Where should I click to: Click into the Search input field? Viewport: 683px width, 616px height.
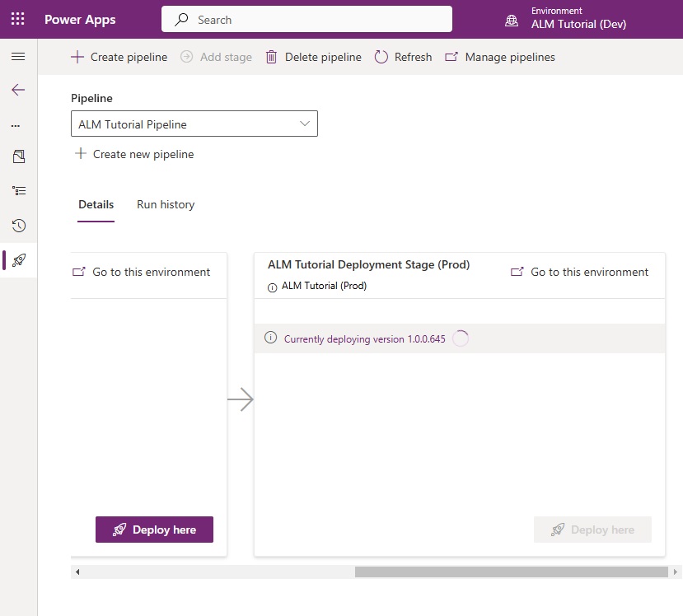306,19
